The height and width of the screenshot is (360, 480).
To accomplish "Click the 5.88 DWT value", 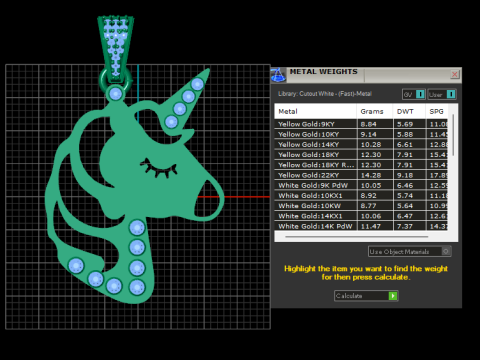I will pos(405,134).
